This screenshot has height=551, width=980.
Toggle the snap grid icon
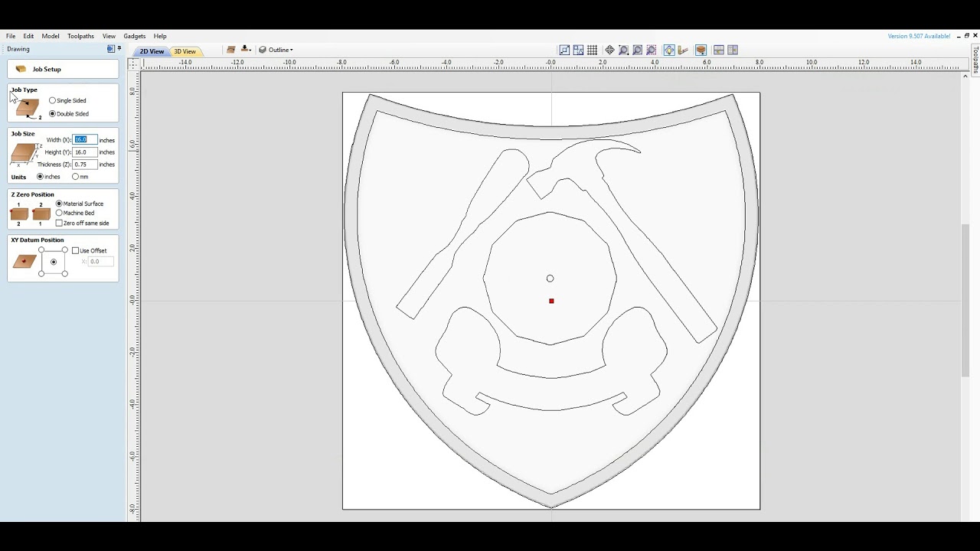592,50
